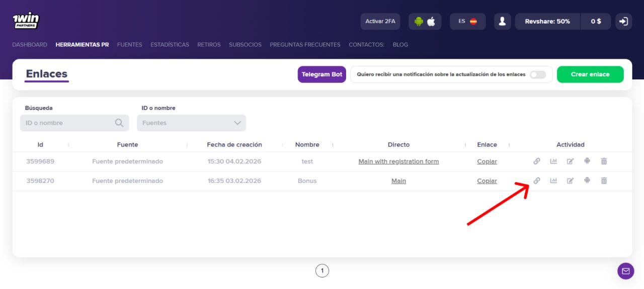644x289 pixels.
Task: Toggle link update notification switch
Action: pos(537,74)
